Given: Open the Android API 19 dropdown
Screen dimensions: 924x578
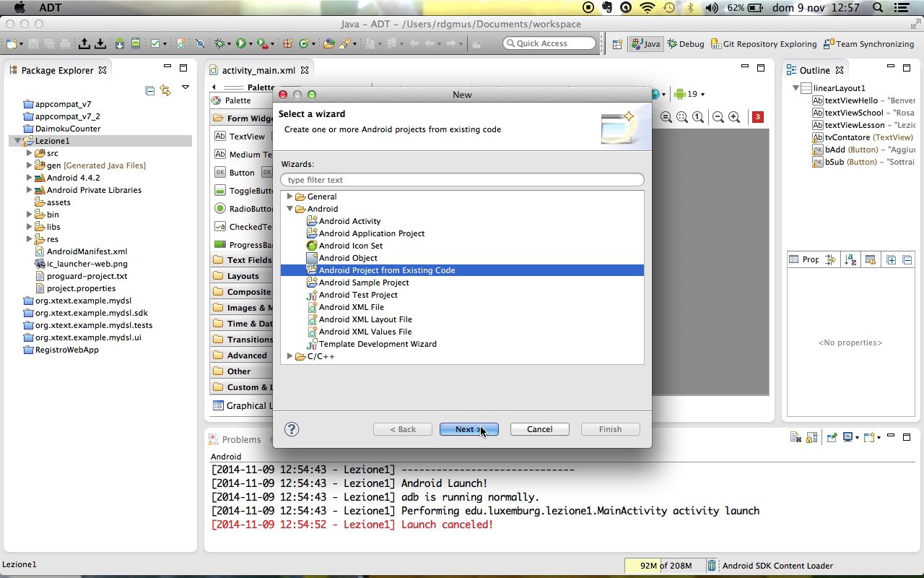Looking at the screenshot, I should coord(689,94).
